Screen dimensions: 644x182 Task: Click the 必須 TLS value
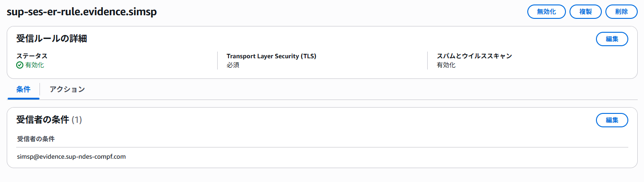coord(233,65)
